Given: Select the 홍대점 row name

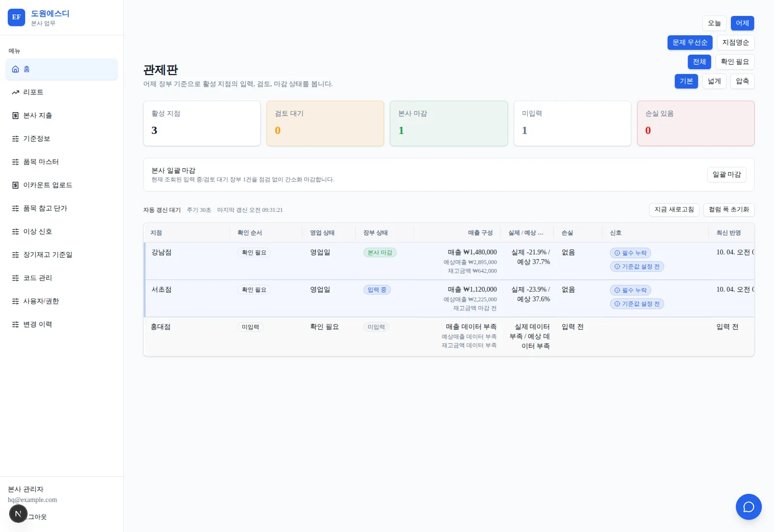Looking at the screenshot, I should 161,327.
